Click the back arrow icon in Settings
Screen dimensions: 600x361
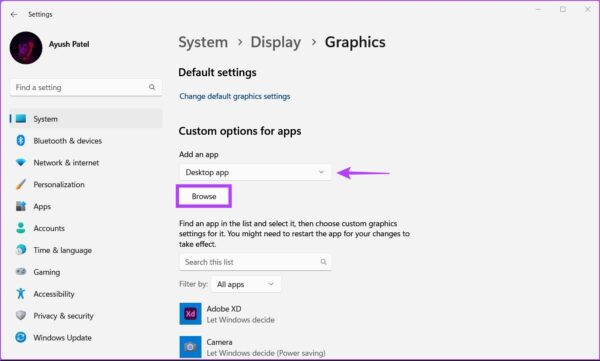pyautogui.click(x=14, y=15)
